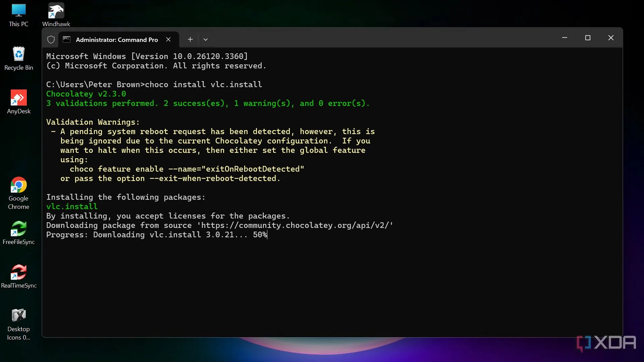The image size is (644, 362).
Task: Click the 'Installing the following packages:' line
Action: click(x=126, y=197)
